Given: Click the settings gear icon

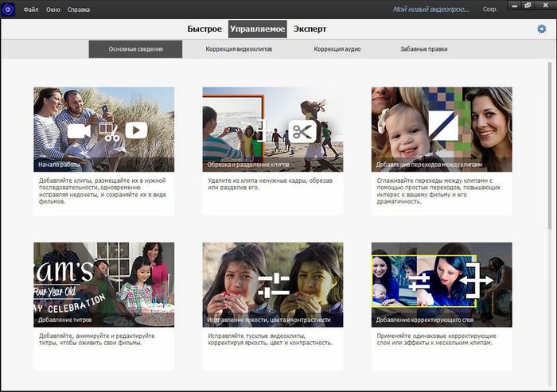Looking at the screenshot, I should [x=542, y=29].
